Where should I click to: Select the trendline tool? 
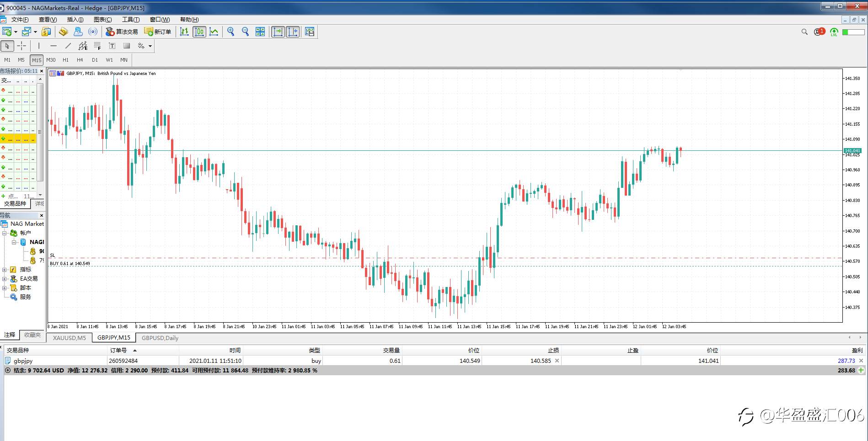68,46
